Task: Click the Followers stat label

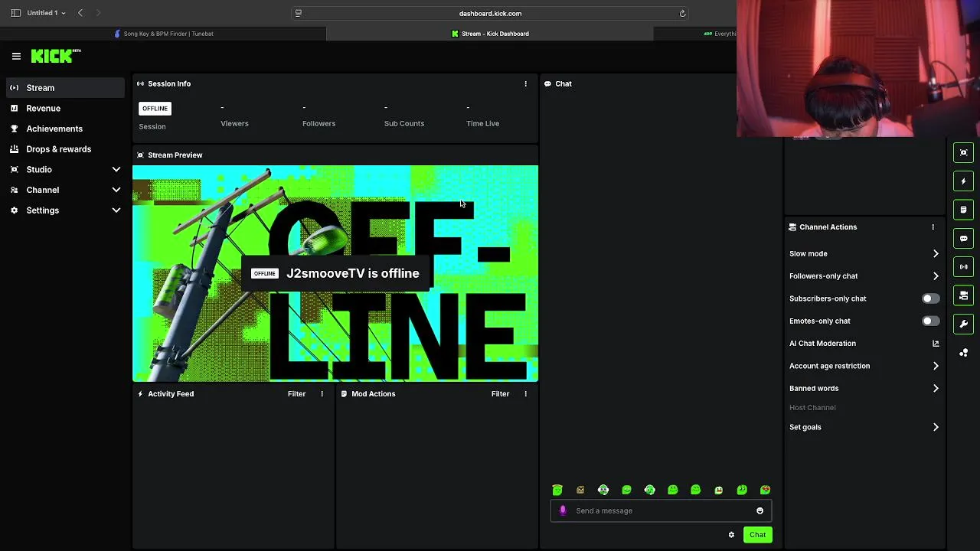Action: [x=318, y=123]
